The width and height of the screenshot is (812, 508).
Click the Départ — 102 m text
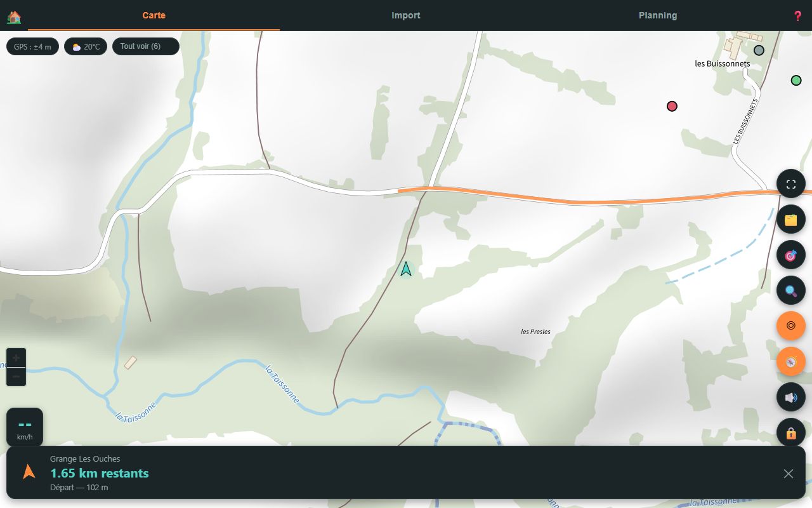79,488
